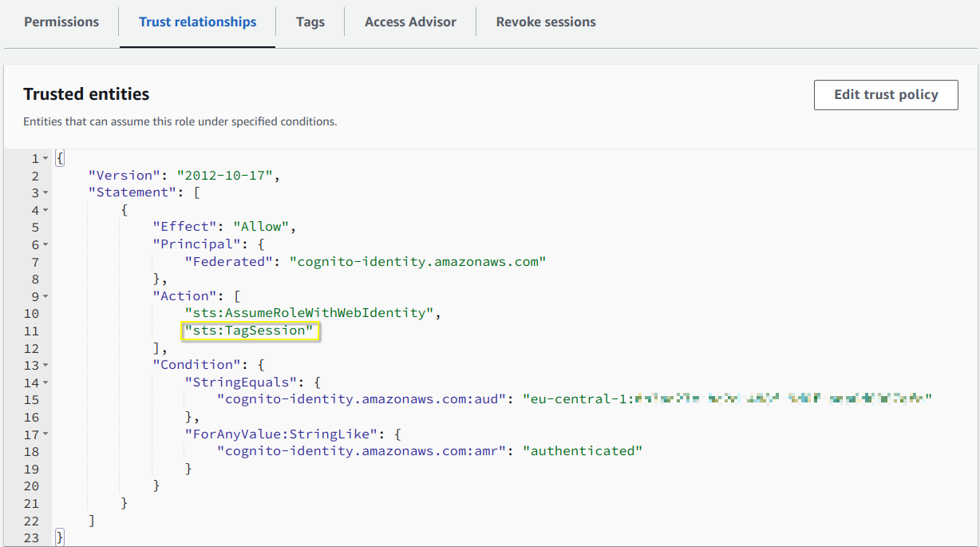Click the "authenticated" value text
The width and height of the screenshot is (980, 547).
click(x=583, y=451)
